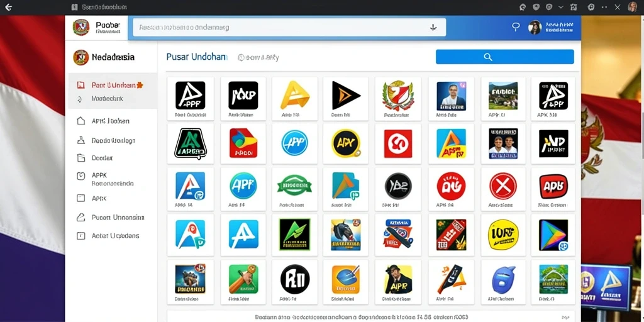This screenshot has height=322, width=644.
Task: Open the green ribbon badge app icon
Action: pyautogui.click(x=294, y=186)
